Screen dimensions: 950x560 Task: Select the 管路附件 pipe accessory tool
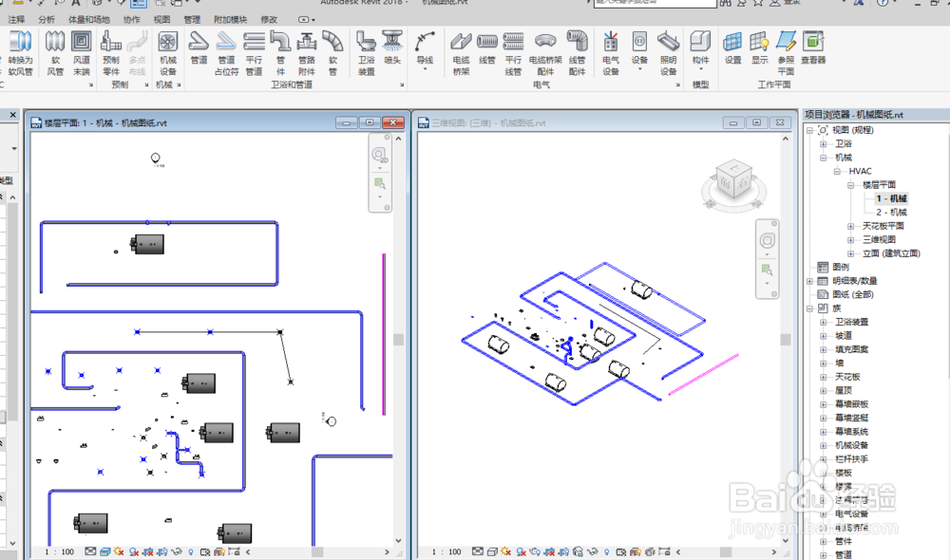(307, 53)
